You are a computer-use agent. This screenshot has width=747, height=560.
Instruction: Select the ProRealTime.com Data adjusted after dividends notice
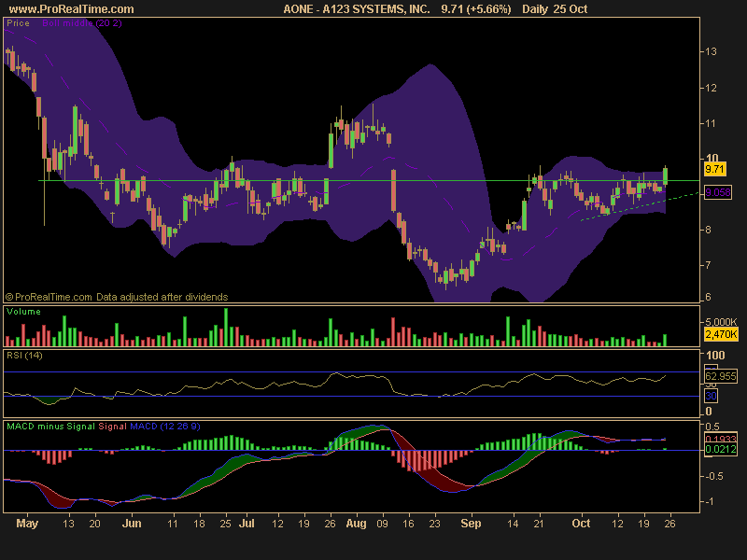117,297
